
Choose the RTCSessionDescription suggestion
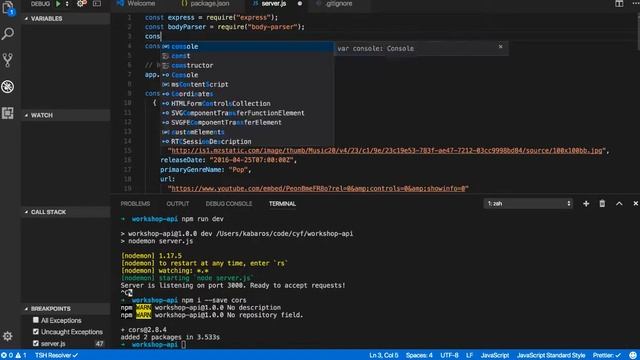click(247, 142)
